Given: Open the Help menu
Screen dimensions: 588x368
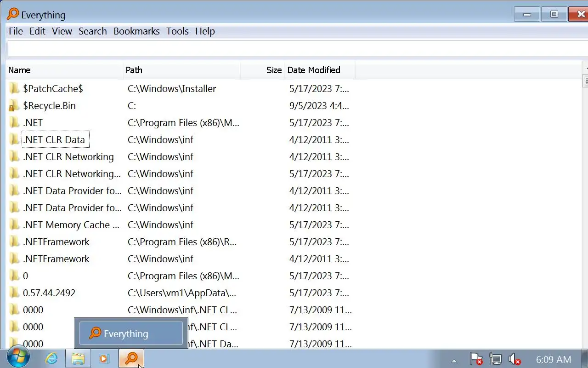Looking at the screenshot, I should [x=205, y=31].
